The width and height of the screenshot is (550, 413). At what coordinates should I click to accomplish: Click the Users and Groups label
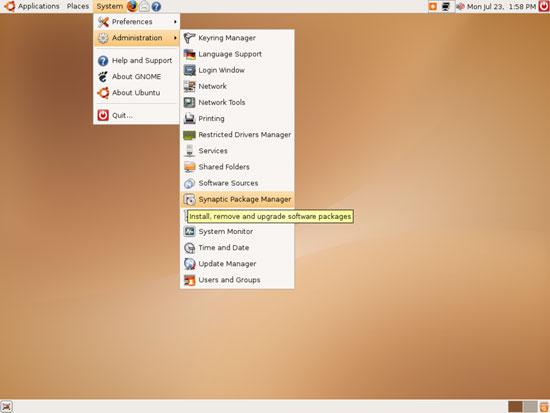[229, 280]
